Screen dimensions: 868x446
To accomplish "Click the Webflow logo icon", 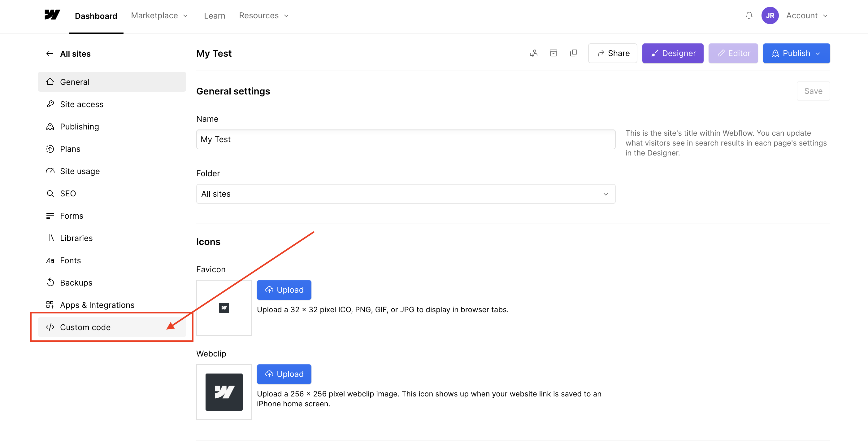I will [52, 15].
